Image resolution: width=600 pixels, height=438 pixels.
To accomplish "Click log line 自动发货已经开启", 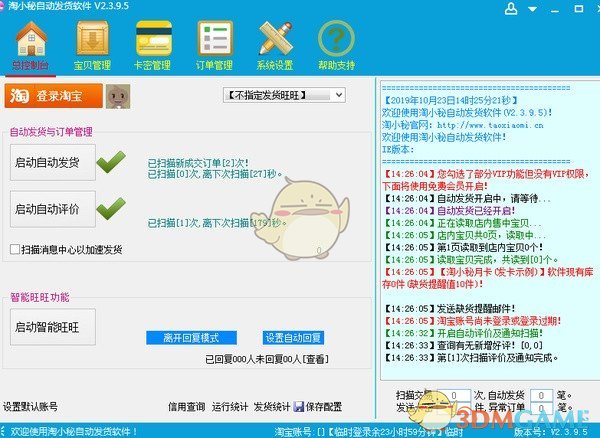I will click(449, 211).
